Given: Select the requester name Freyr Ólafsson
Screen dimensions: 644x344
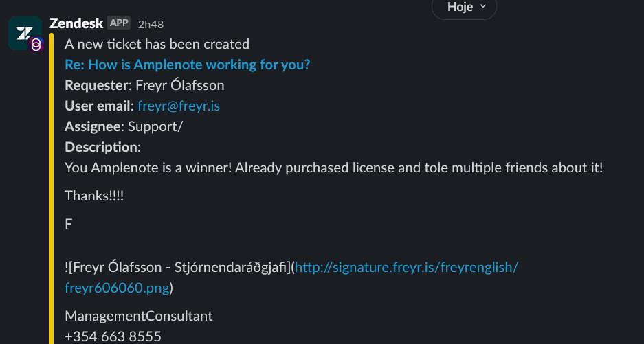Looking at the screenshot, I should tap(180, 85).
